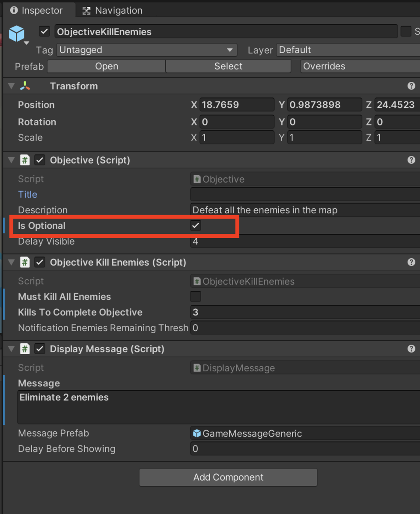The height and width of the screenshot is (514, 420).
Task: Click the Objective Kill Enemies script icon
Action: tap(25, 262)
